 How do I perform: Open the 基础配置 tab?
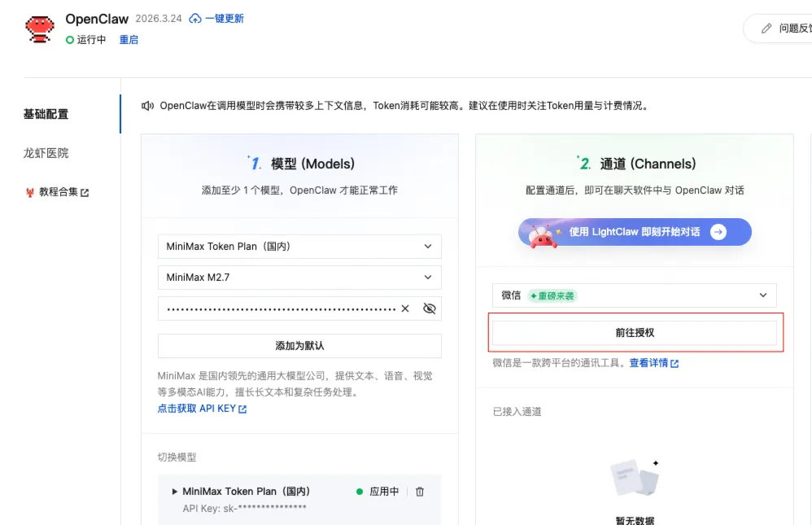coord(46,114)
